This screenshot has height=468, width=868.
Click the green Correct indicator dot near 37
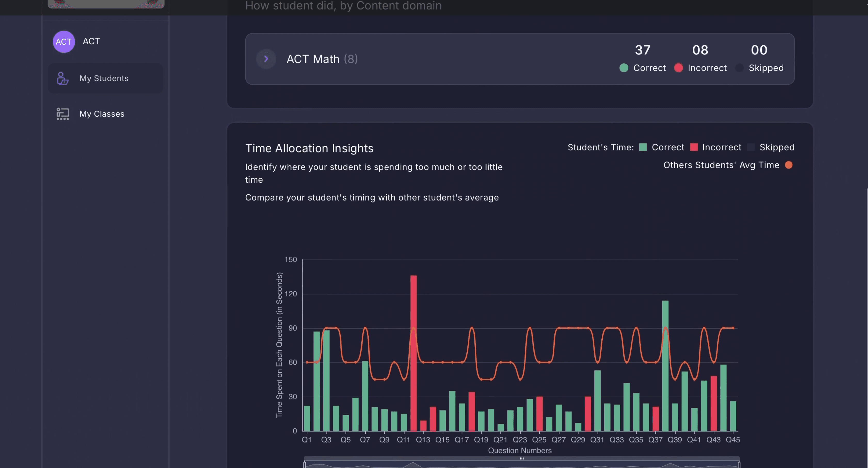point(624,68)
